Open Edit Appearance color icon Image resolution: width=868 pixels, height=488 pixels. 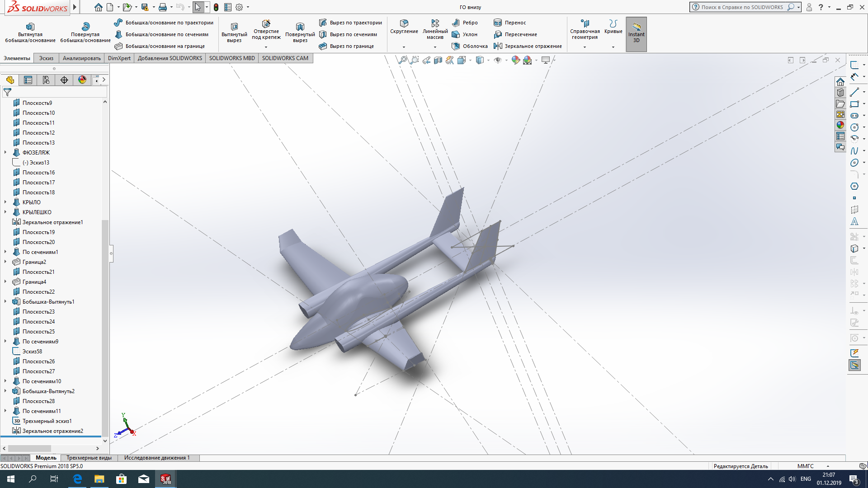(515, 60)
